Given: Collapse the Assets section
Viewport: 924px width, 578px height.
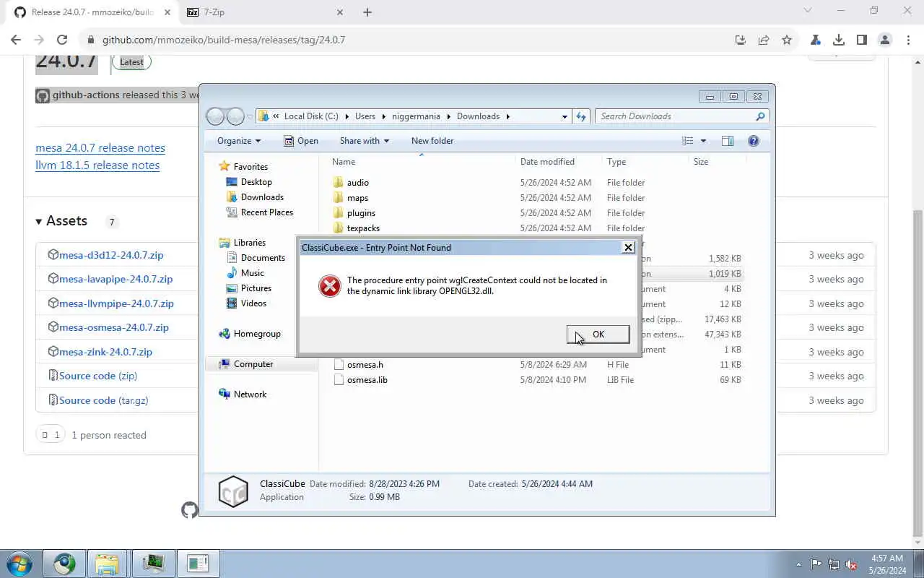Looking at the screenshot, I should click(x=61, y=221).
